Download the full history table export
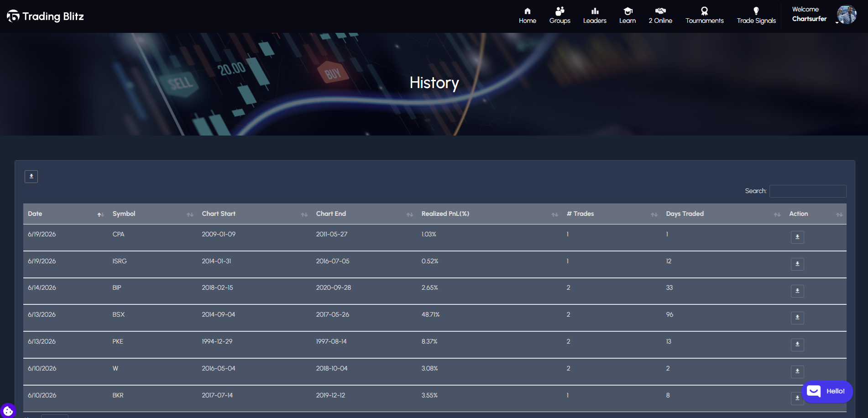 (x=31, y=176)
